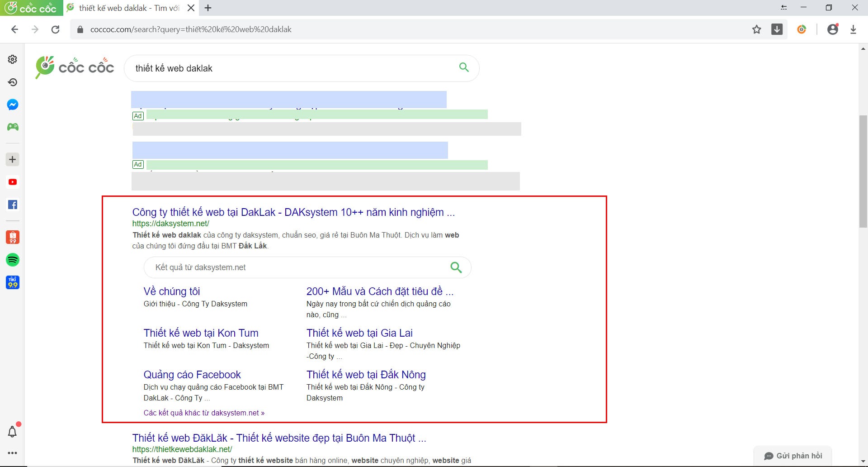Click the scrollbar down arrow

point(863,462)
